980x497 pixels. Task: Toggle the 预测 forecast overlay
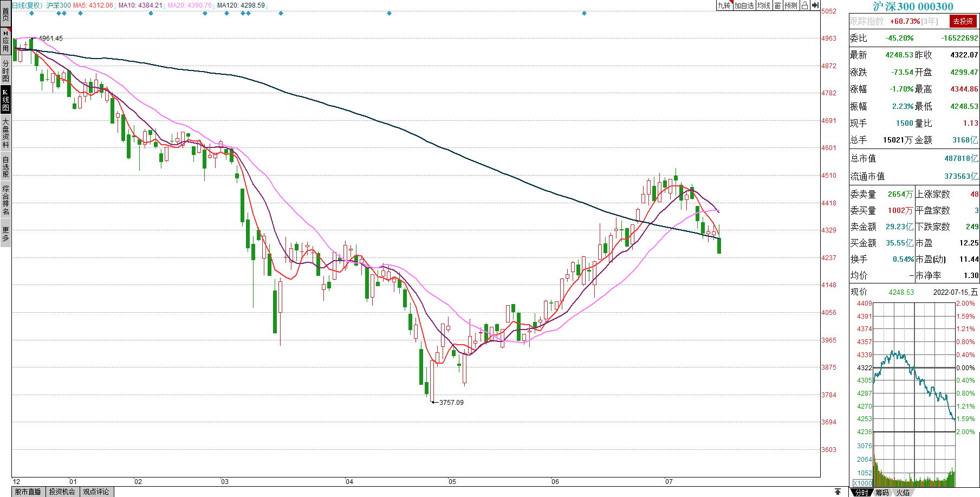(x=791, y=5)
